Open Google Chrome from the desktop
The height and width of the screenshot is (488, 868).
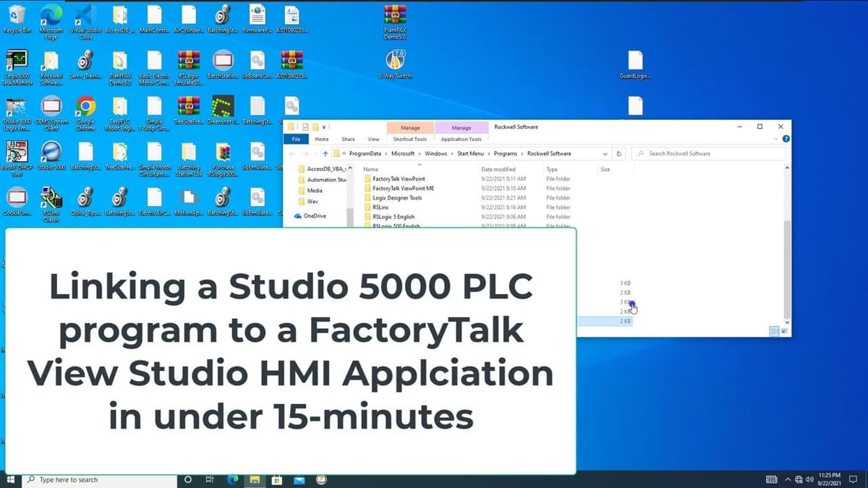(85, 105)
